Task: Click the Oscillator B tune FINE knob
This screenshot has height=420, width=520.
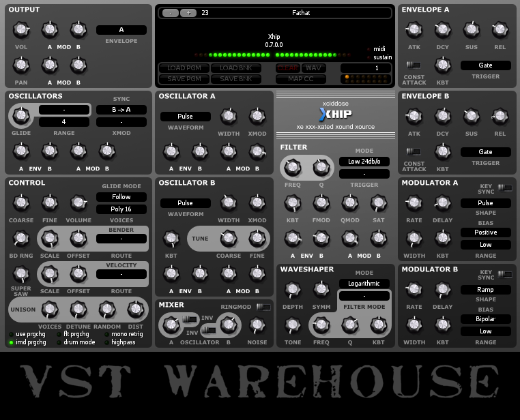Action: [x=257, y=239]
